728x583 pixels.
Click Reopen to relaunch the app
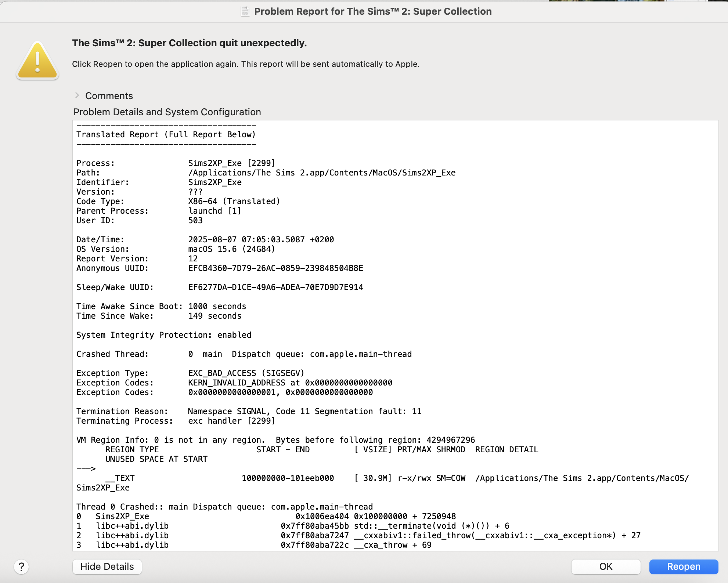click(683, 566)
